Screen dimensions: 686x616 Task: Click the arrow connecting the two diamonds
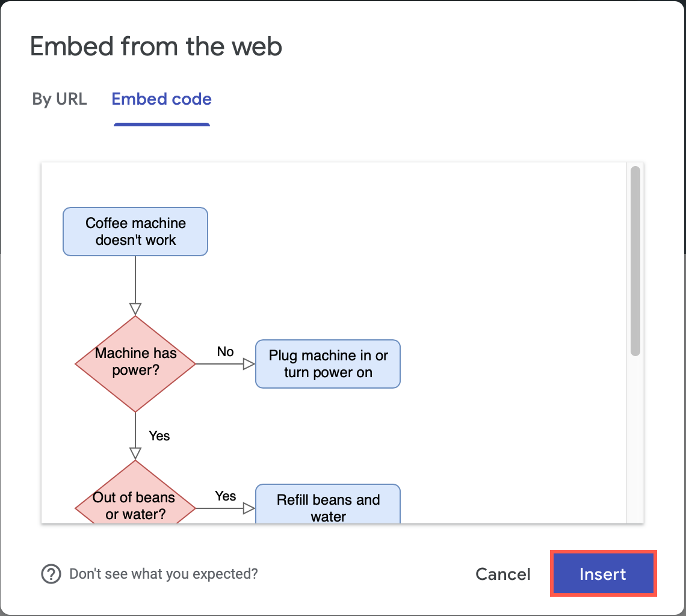135,430
